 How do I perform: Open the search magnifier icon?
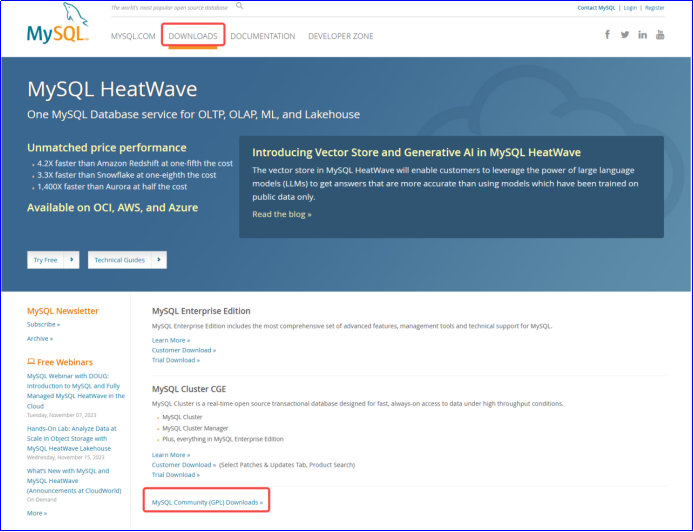[x=239, y=6]
